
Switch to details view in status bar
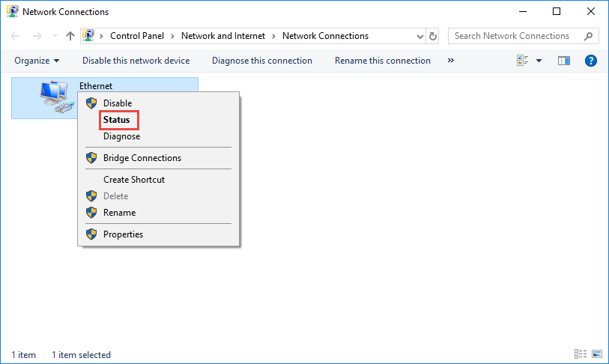581,354
